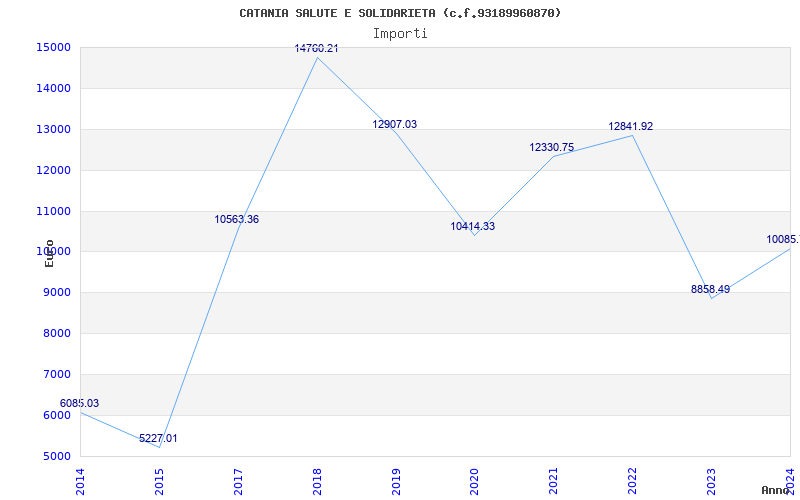This screenshot has height=500, width=800.
Task: Click the 2014 x-axis year label
Action: point(80,481)
